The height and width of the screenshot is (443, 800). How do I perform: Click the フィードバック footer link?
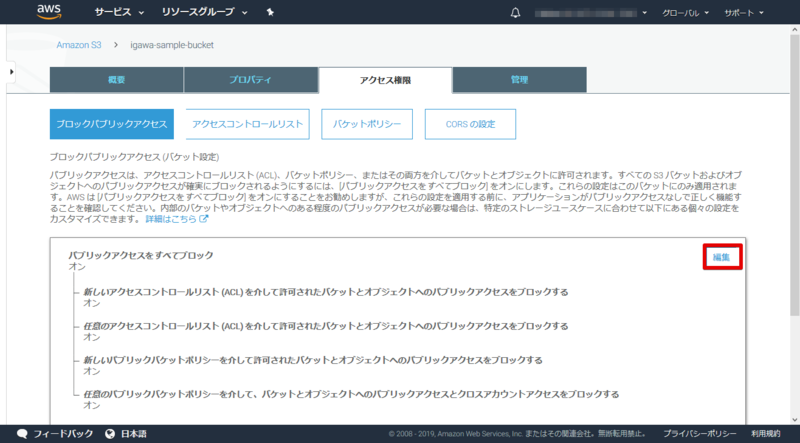[63, 434]
